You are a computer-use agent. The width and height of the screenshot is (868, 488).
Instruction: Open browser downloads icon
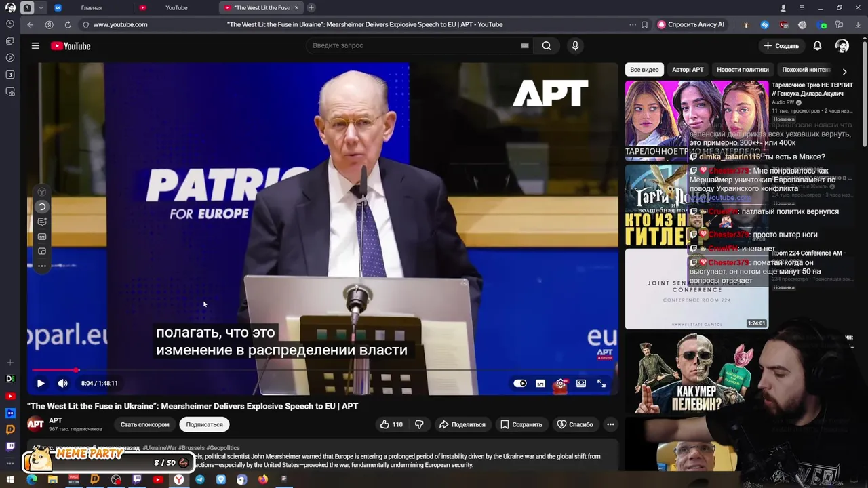[x=858, y=24]
